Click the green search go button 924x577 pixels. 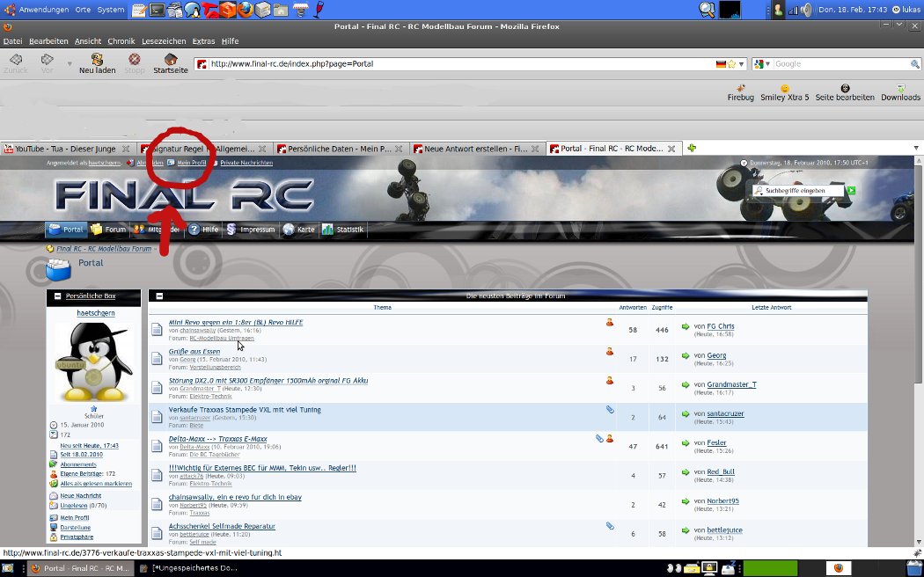tap(851, 190)
